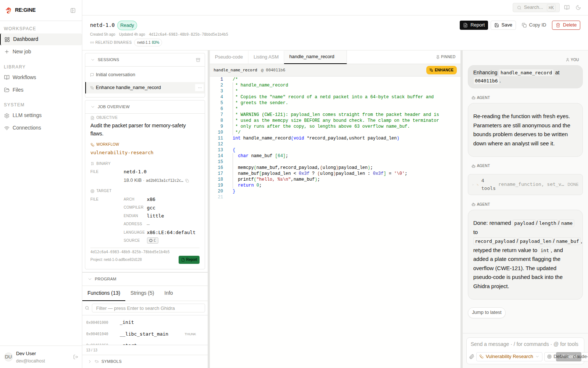Collapse the Program section
The width and height of the screenshot is (588, 368).
[90, 279]
